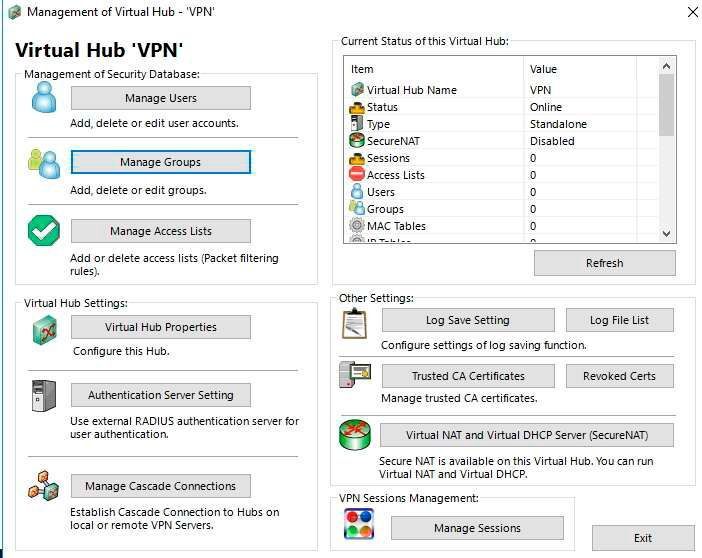This screenshot has width=702, height=558.
Task: Click the 'VPN' hub name value
Action: 540,90
